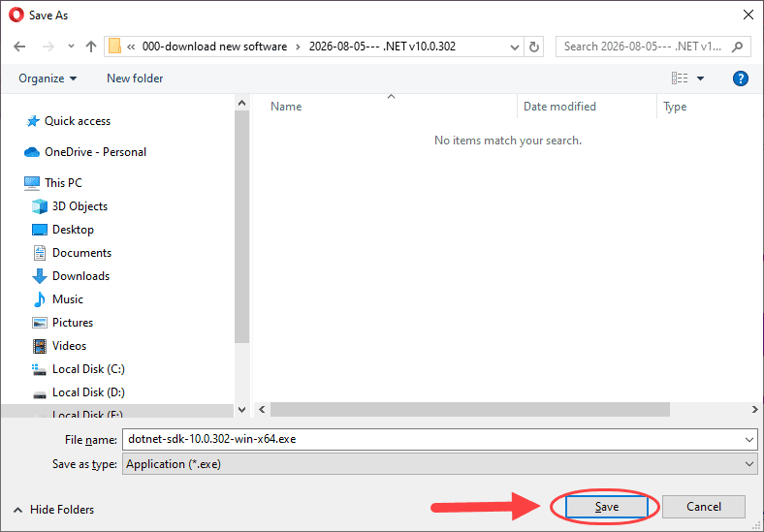Image resolution: width=764 pixels, height=532 pixels.
Task: Click the Local Disk (D:) drive icon
Action: 40,394
